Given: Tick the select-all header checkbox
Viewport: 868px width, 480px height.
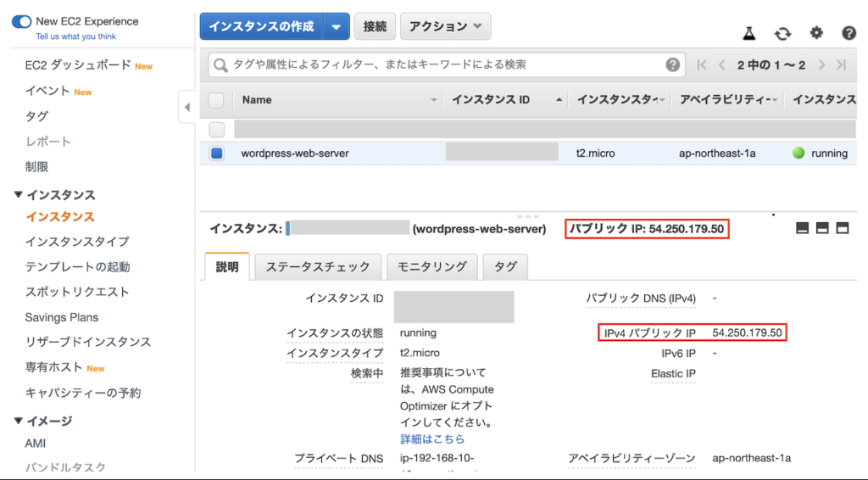Looking at the screenshot, I should [x=216, y=100].
